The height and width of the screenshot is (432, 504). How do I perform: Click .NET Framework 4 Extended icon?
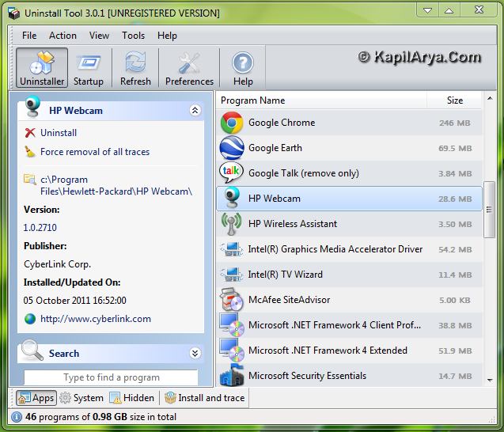pos(232,350)
